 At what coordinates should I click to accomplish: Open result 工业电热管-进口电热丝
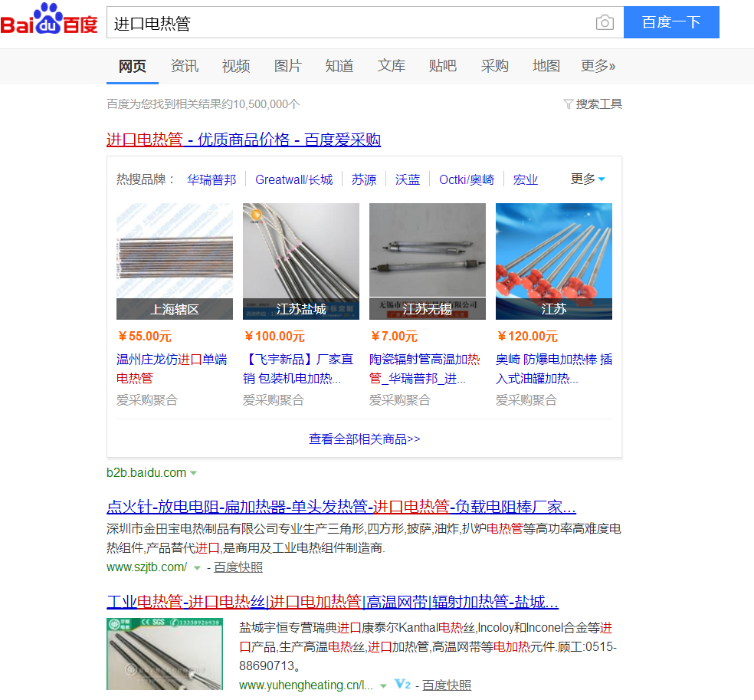click(x=333, y=602)
